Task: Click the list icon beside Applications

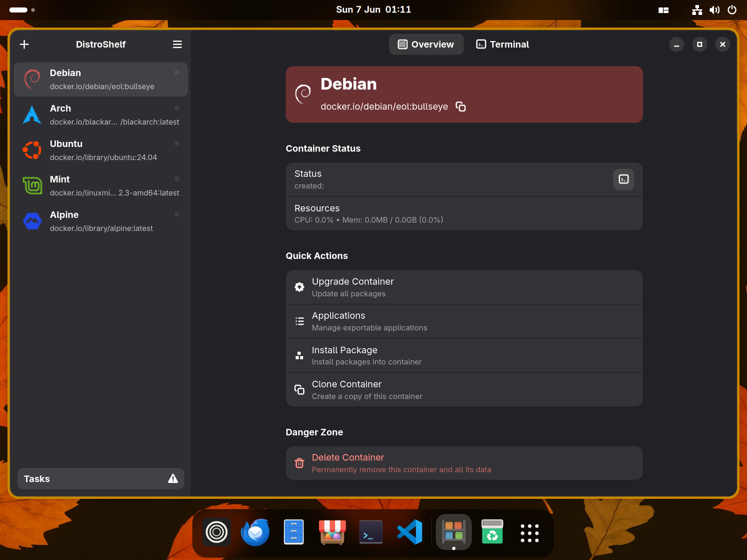Action: pyautogui.click(x=300, y=322)
